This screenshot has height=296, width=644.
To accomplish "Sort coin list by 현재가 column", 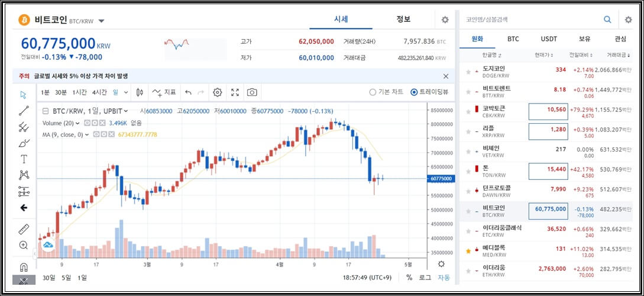I will tap(543, 54).
